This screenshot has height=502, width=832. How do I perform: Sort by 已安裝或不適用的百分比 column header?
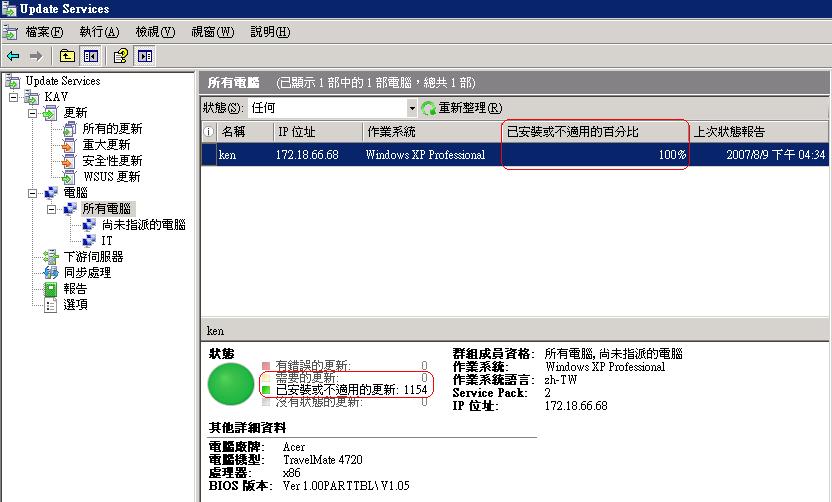tap(595, 132)
